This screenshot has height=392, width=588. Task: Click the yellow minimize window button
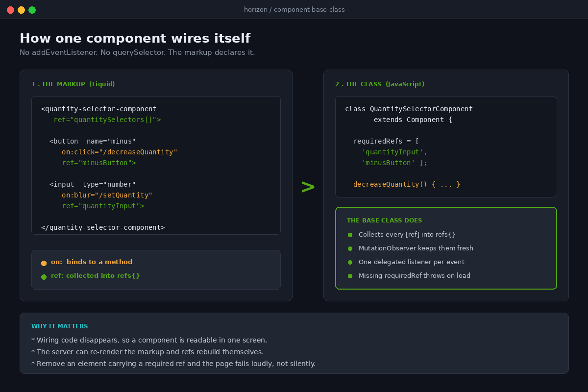[x=21, y=10]
